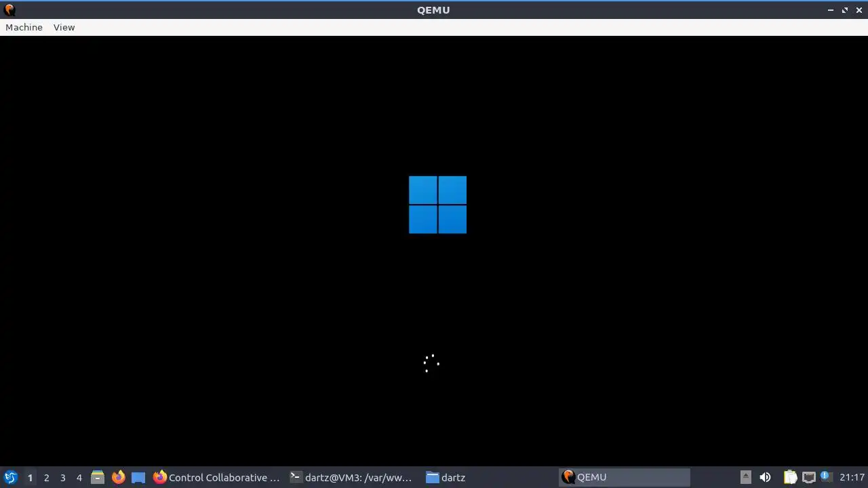Open the update notification tray icon
868x488 pixels.
click(825, 477)
